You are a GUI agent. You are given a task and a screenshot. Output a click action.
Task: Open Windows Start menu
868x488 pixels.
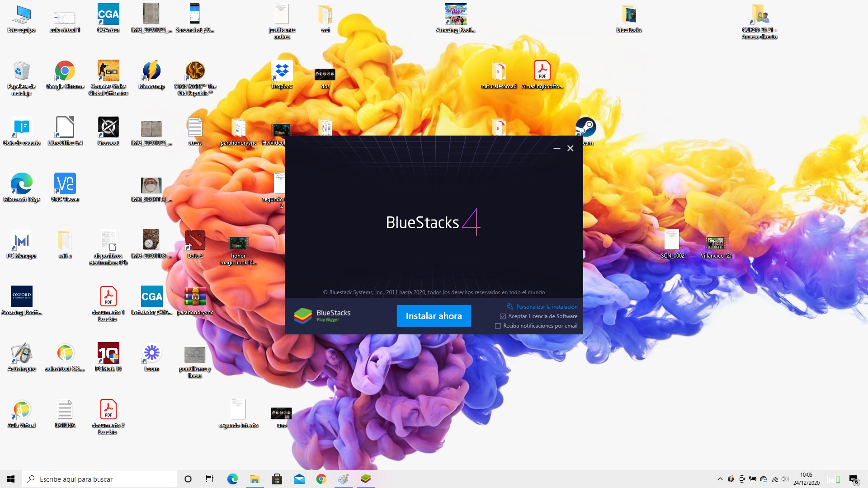point(11,479)
